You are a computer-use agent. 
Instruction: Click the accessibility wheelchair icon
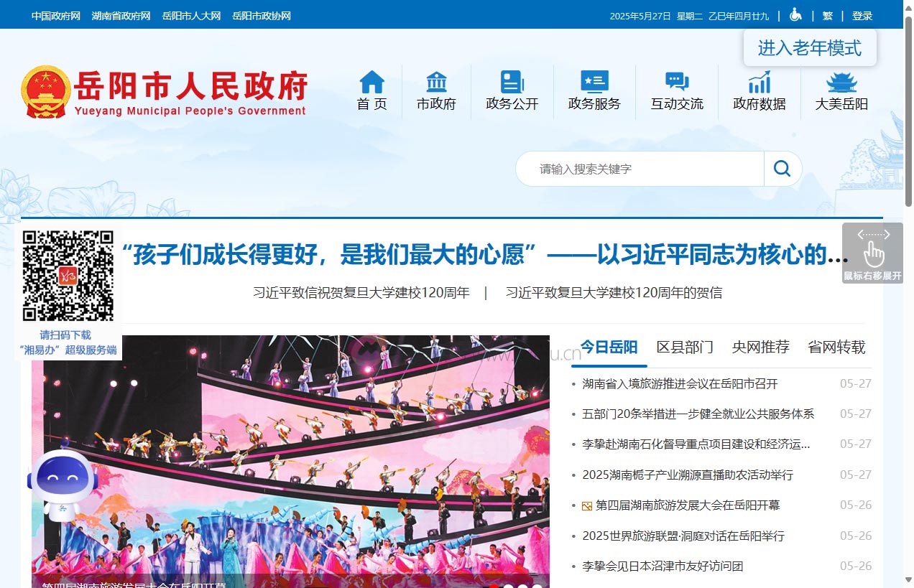coord(795,14)
